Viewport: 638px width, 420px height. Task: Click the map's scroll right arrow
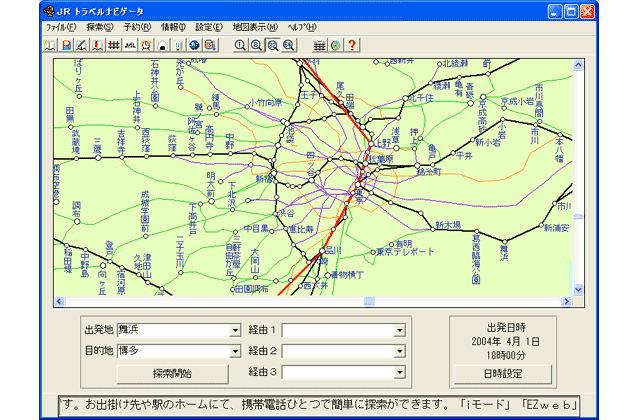tap(566, 301)
